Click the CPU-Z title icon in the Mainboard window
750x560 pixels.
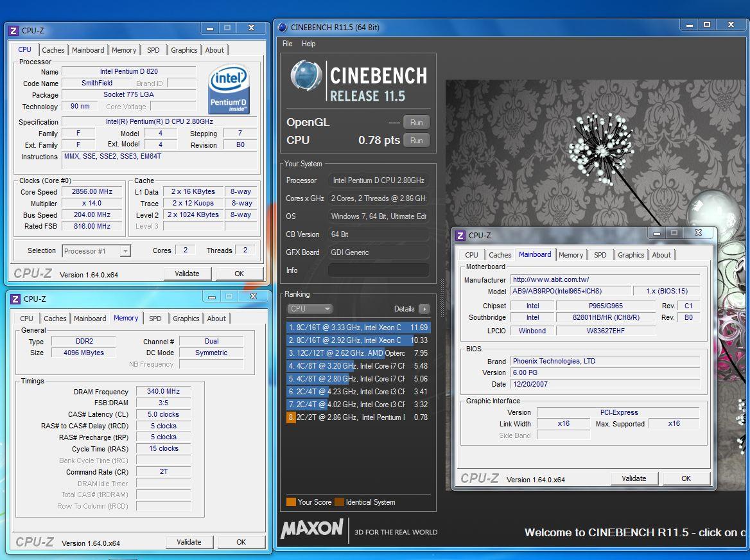click(460, 235)
